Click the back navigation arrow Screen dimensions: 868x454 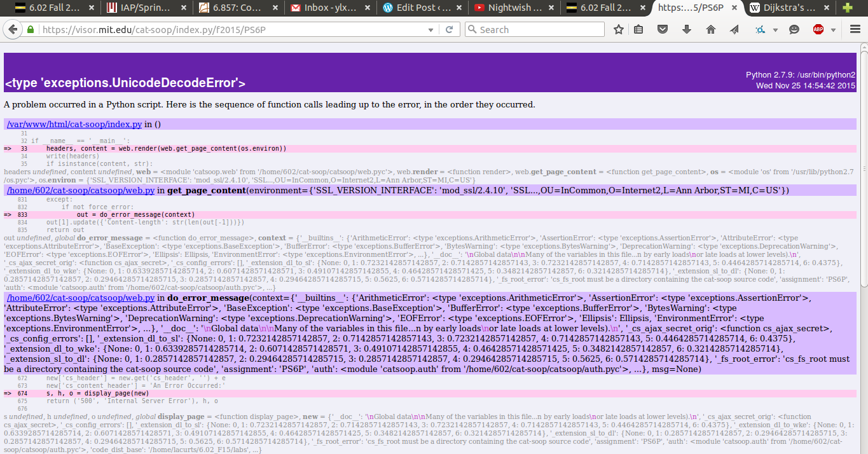12,30
